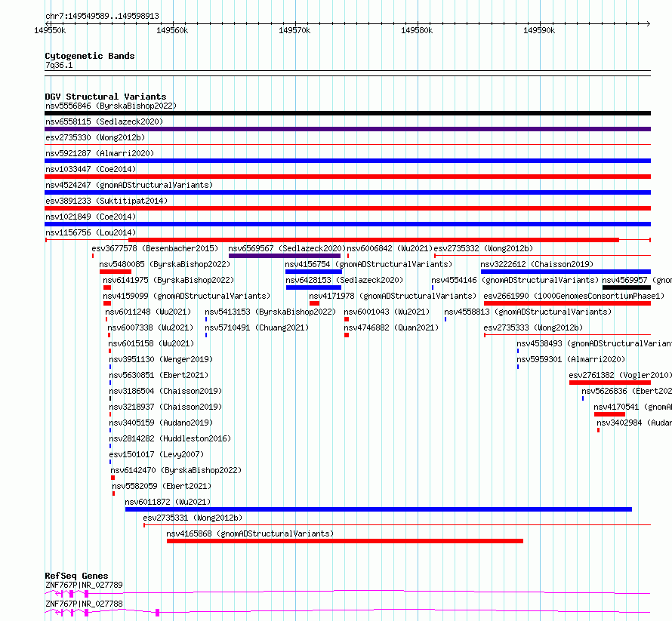The image size is (672, 621).
Task: Open nsv4159099 (gnomADStructuralVariants) variant
Action: click(x=186, y=296)
